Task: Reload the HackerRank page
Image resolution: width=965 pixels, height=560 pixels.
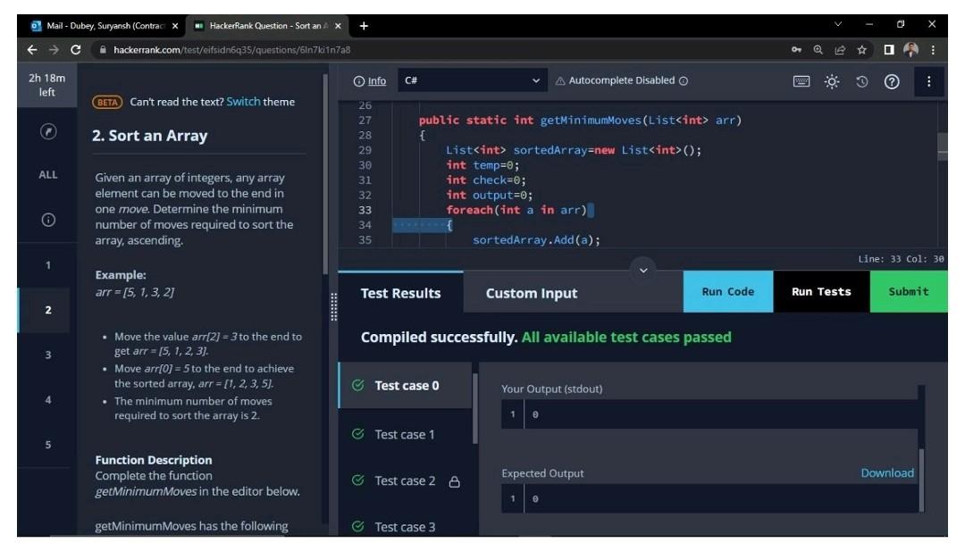Action: (76, 50)
